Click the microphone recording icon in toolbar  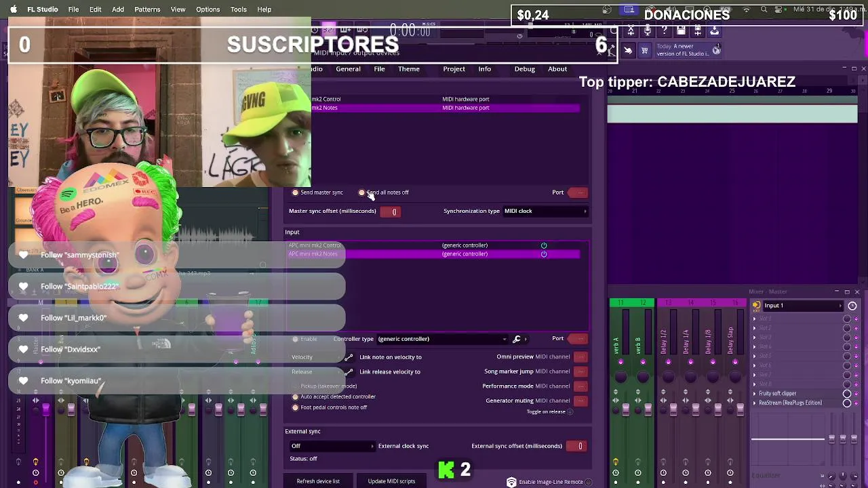(x=647, y=30)
